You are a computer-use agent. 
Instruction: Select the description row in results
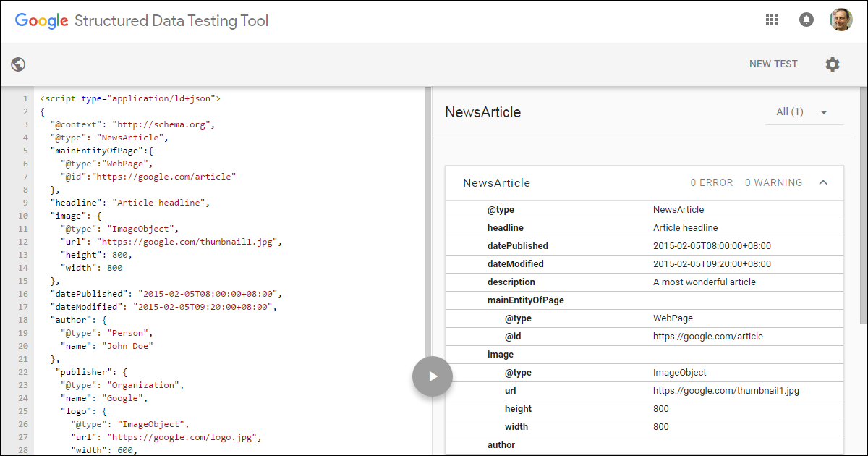click(x=644, y=282)
